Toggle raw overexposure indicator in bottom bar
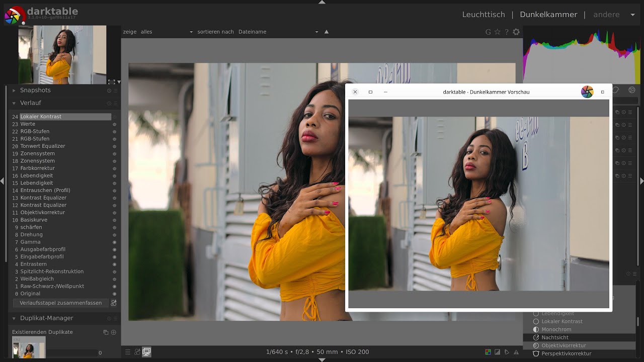 [x=488, y=352]
